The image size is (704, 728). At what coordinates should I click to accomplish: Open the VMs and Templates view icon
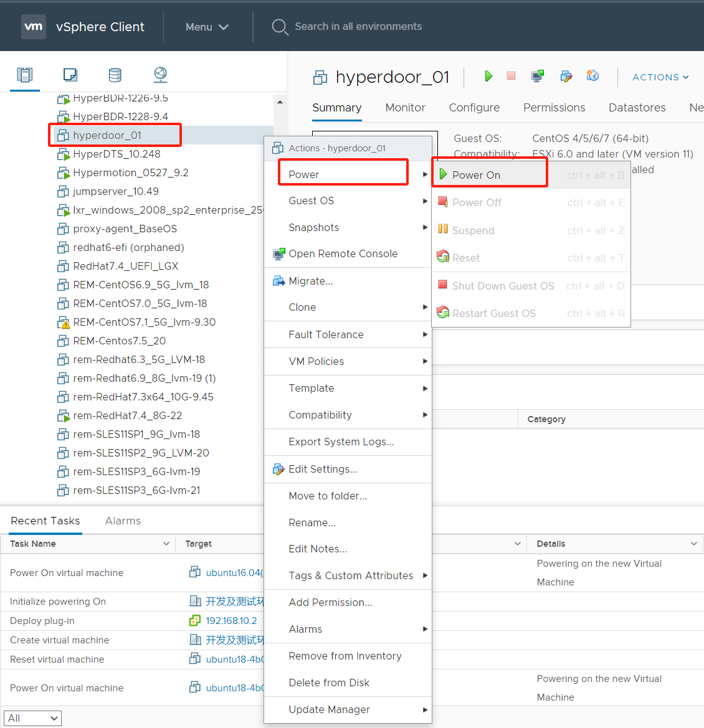tap(70, 74)
